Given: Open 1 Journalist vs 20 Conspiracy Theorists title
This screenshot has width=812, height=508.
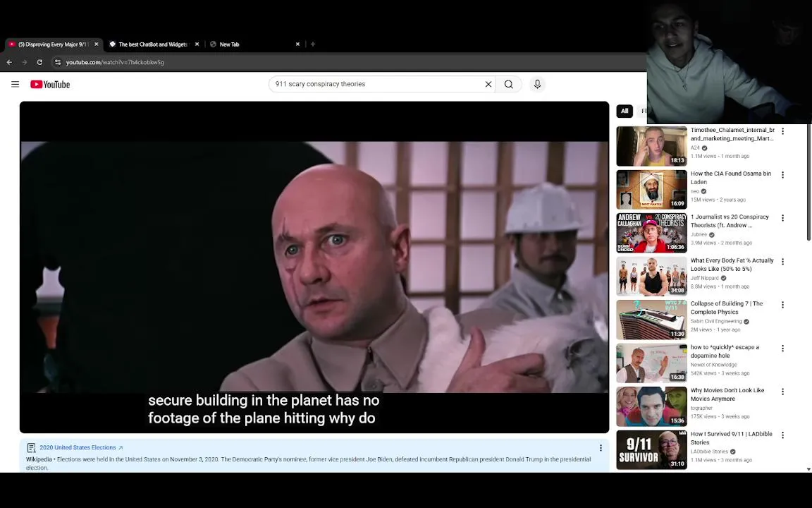Looking at the screenshot, I should click(x=729, y=222).
